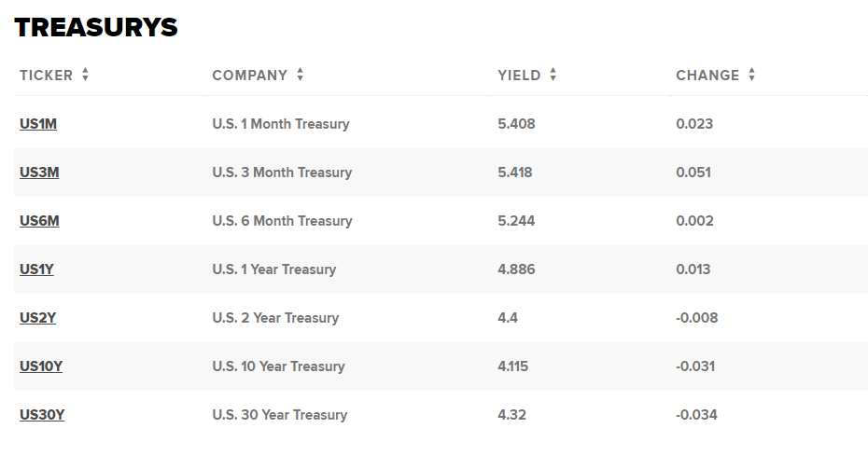This screenshot has width=868, height=456.
Task: Open the US3M ticker link
Action: point(39,173)
